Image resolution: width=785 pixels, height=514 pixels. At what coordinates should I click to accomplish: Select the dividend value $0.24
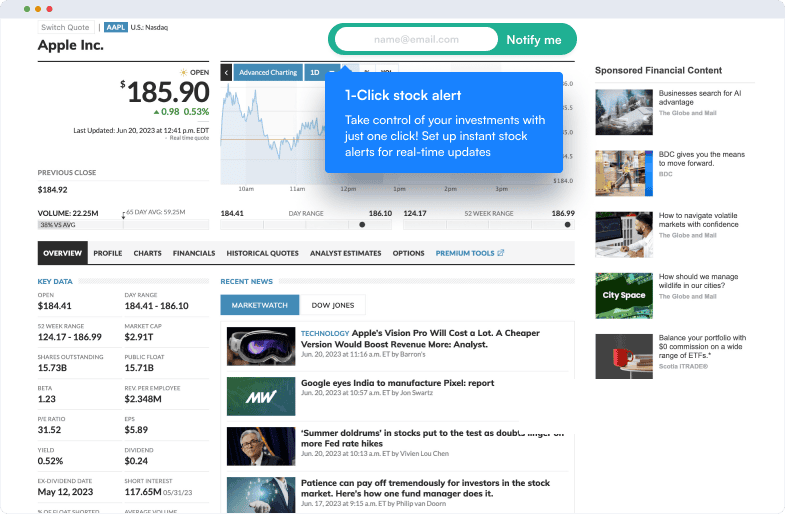click(x=136, y=461)
